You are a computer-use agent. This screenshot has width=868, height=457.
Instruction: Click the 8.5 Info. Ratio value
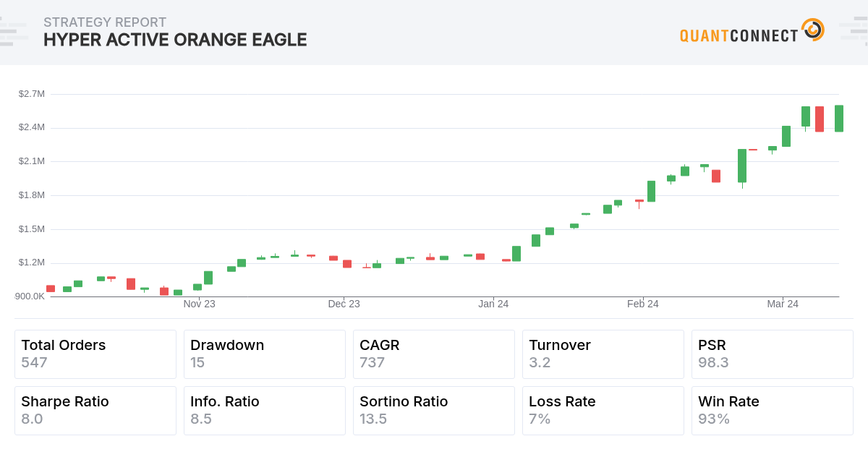pos(201,419)
